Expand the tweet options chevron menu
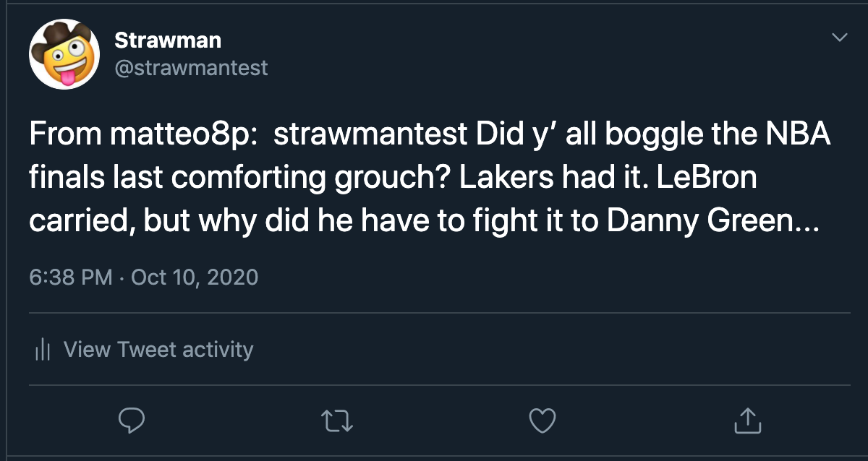Screen dimensions: 868x461 coord(839,37)
